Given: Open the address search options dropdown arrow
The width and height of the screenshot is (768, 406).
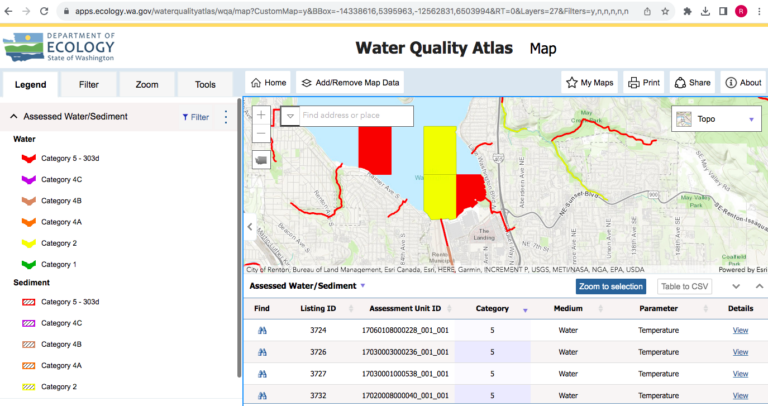Looking at the screenshot, I should (x=290, y=116).
